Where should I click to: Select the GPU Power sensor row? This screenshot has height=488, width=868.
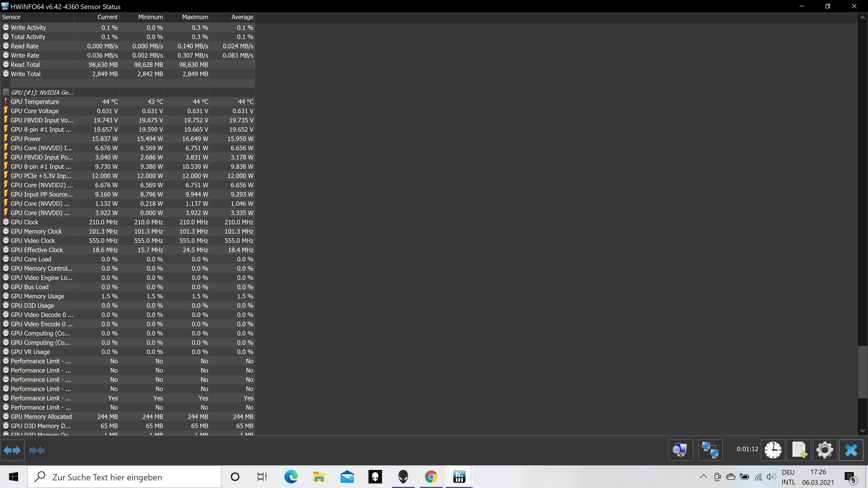26,139
